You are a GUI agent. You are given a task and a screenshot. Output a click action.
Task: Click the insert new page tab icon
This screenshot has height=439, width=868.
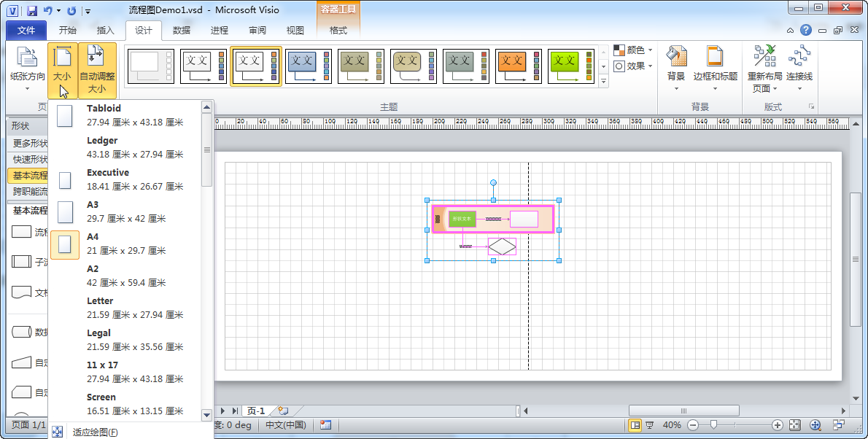283,411
